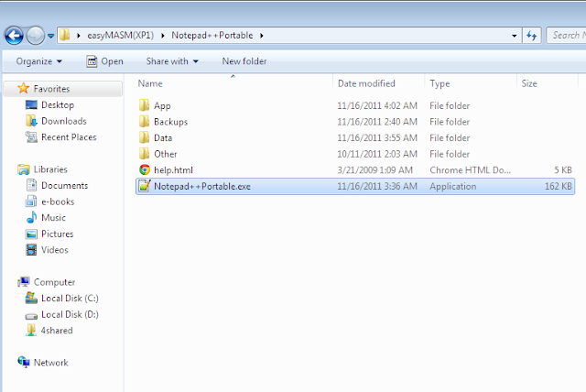This screenshot has width=586, height=392.
Task: Select Notepad++Portable in the address breadcrumb
Action: pos(212,35)
